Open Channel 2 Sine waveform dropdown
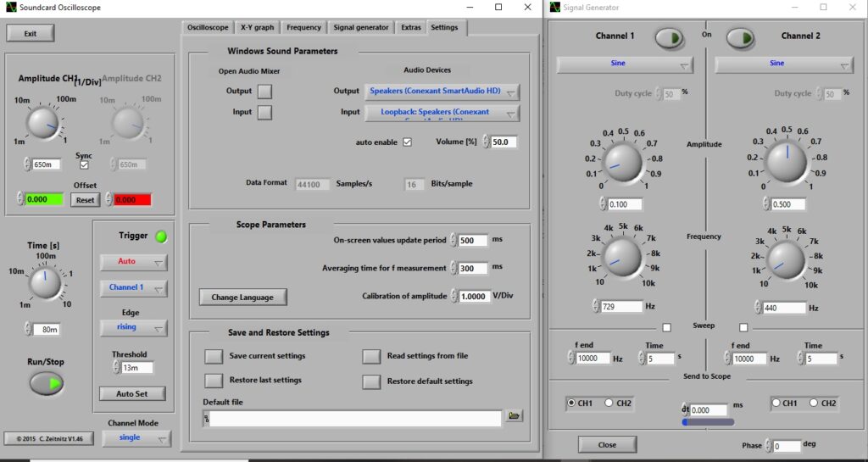This screenshot has width=868, height=462. click(x=784, y=64)
